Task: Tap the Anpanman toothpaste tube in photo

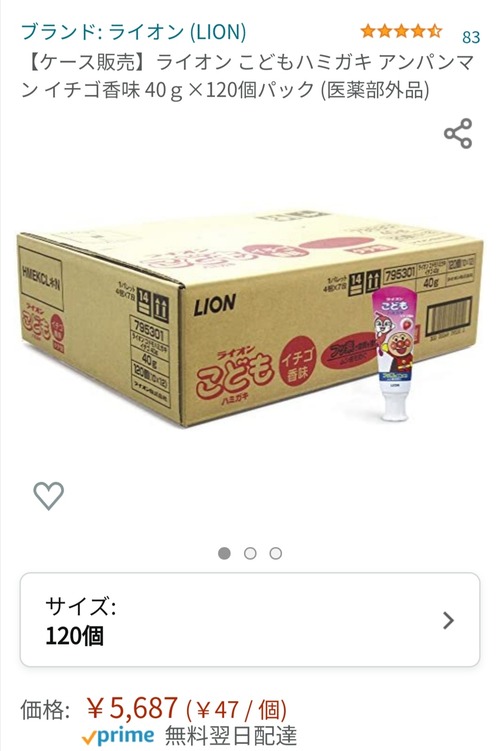Action: [x=394, y=355]
